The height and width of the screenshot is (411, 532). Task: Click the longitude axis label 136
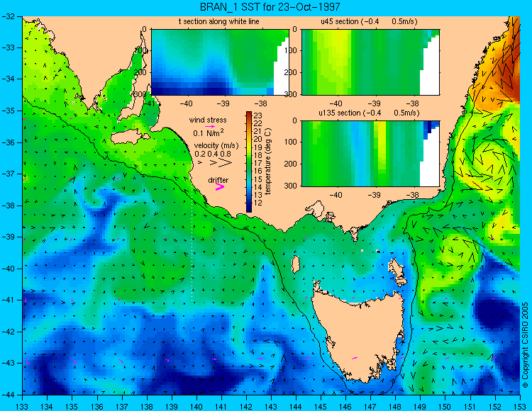point(96,406)
